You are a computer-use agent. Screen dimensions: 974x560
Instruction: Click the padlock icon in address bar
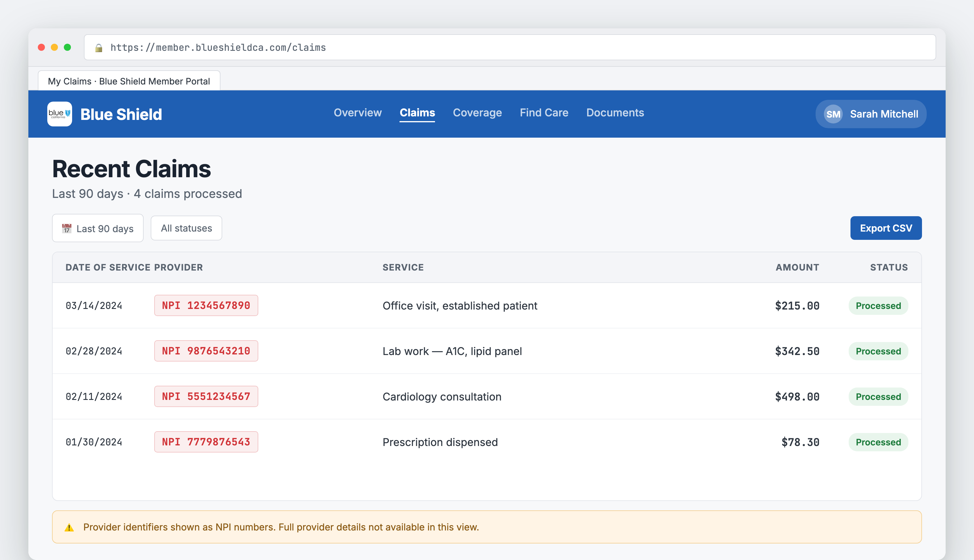pos(99,47)
